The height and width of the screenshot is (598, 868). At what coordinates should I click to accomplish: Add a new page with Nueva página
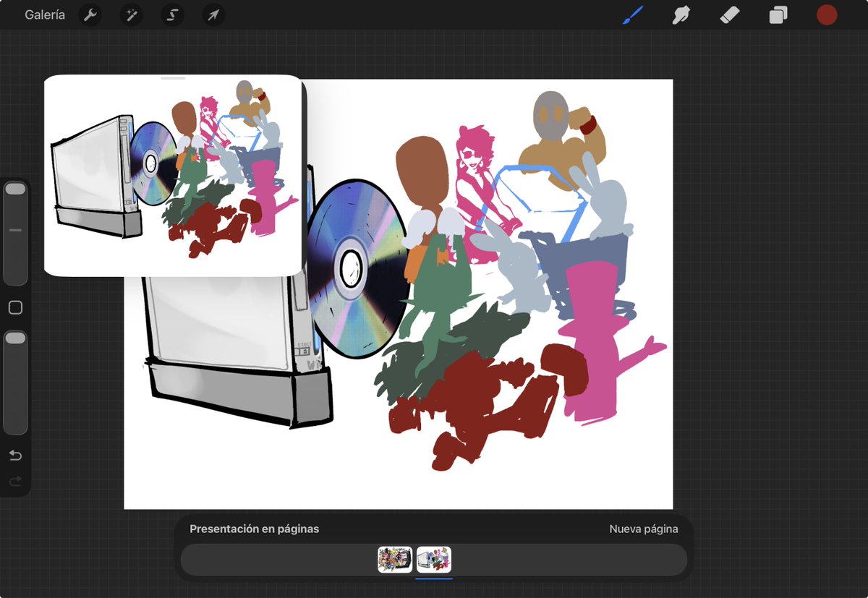click(644, 529)
